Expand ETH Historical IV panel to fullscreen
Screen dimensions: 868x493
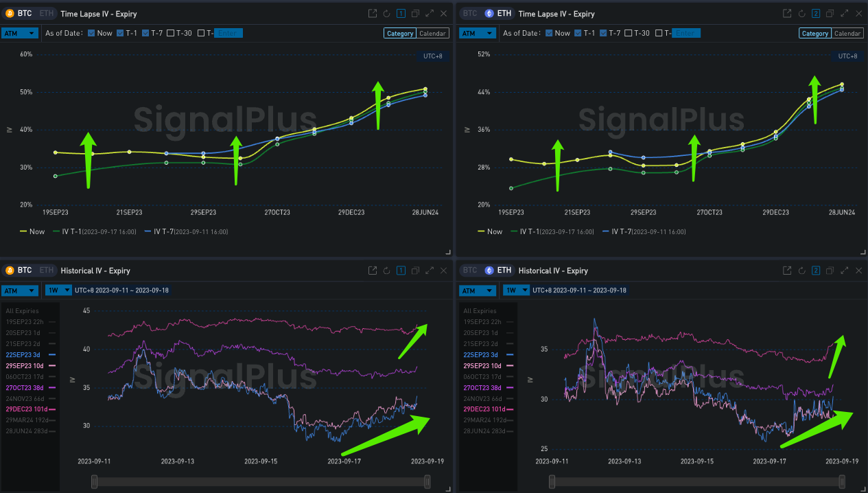(x=845, y=271)
